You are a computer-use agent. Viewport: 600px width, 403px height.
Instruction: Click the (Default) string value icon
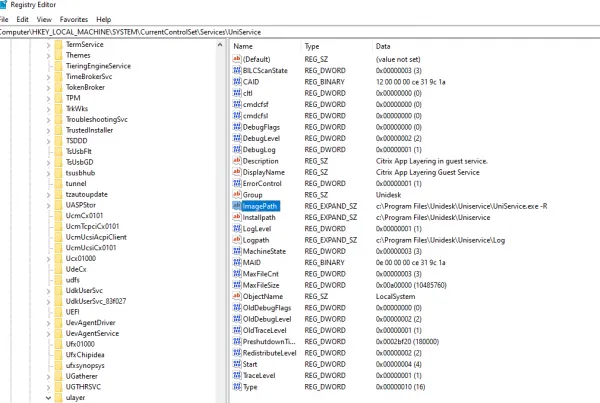point(237,59)
